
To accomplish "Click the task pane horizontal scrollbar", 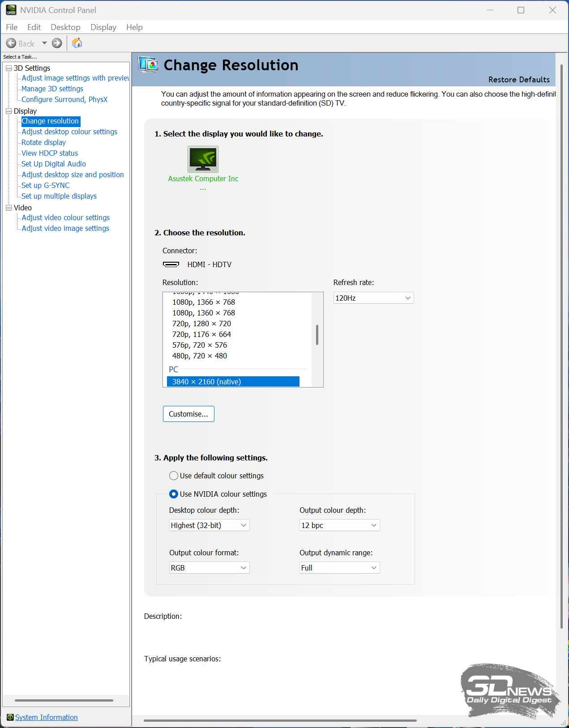I will coord(64,700).
